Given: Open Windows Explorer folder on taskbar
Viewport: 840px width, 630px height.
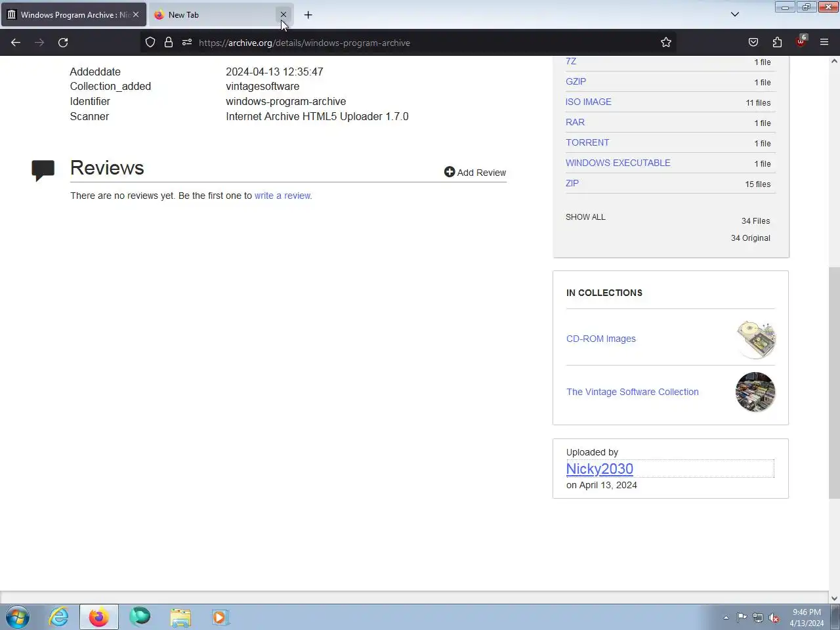Looking at the screenshot, I should tap(180, 618).
